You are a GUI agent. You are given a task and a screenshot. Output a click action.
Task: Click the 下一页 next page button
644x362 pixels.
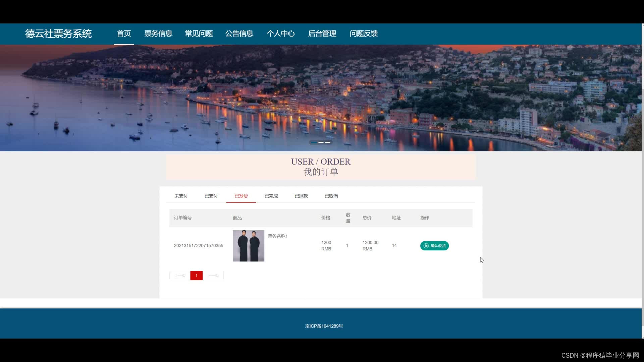point(213,276)
